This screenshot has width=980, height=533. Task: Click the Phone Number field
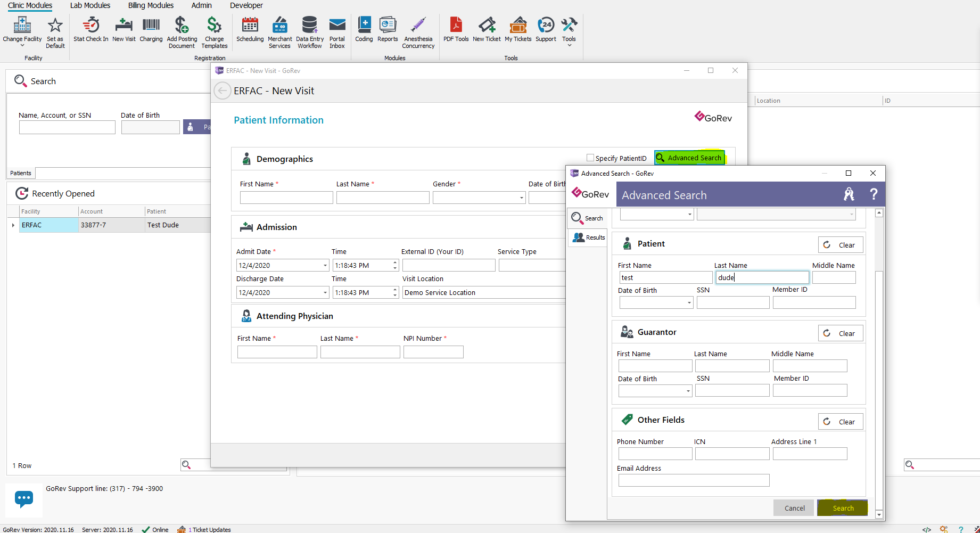pyautogui.click(x=655, y=454)
